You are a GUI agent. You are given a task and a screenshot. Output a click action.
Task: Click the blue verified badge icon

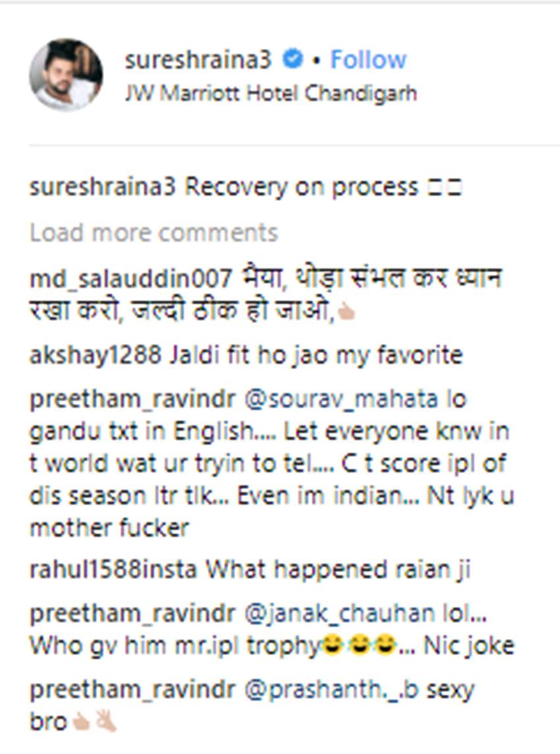pyautogui.click(x=293, y=59)
